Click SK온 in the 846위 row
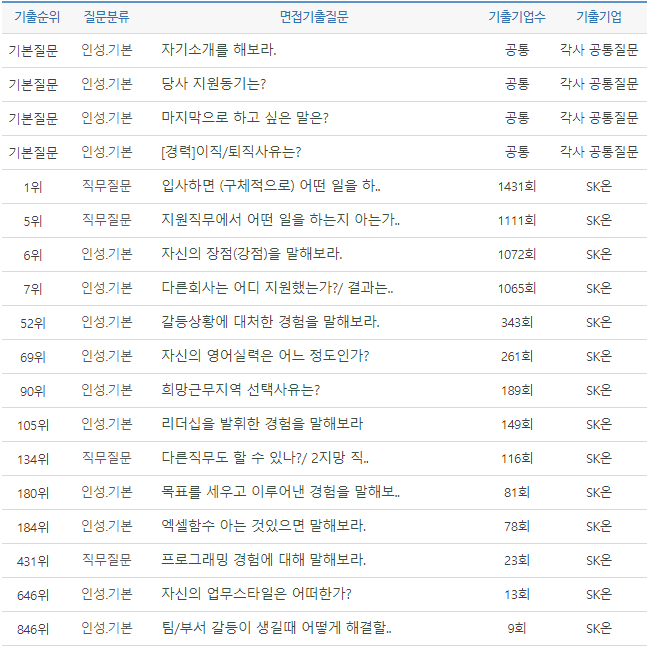The image size is (647, 649). coord(598,628)
